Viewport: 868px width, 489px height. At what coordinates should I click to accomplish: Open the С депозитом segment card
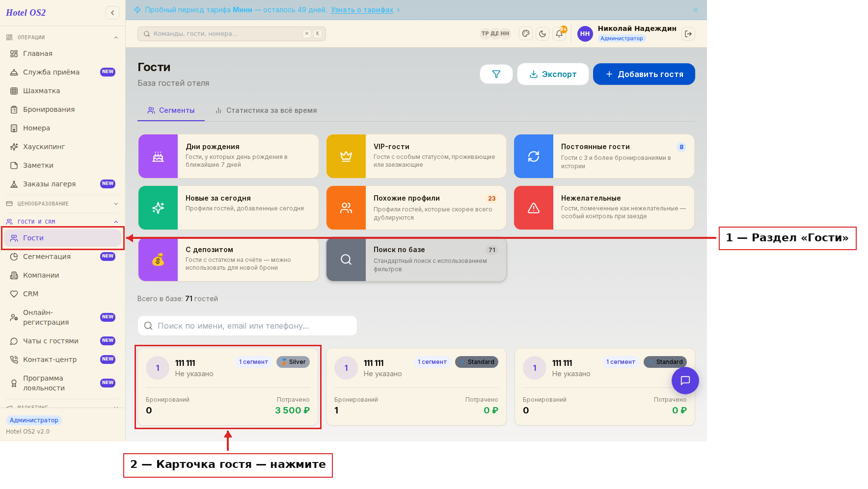point(228,259)
